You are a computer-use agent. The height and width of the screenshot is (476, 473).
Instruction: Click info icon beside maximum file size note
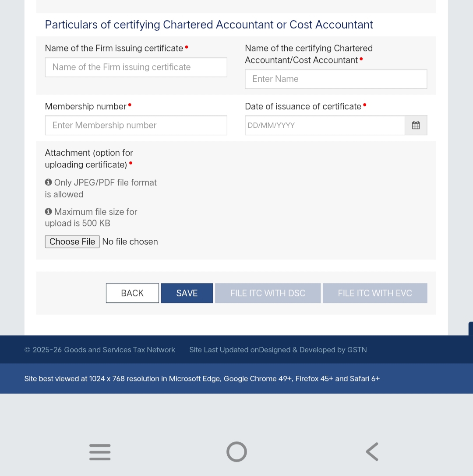coord(49,211)
